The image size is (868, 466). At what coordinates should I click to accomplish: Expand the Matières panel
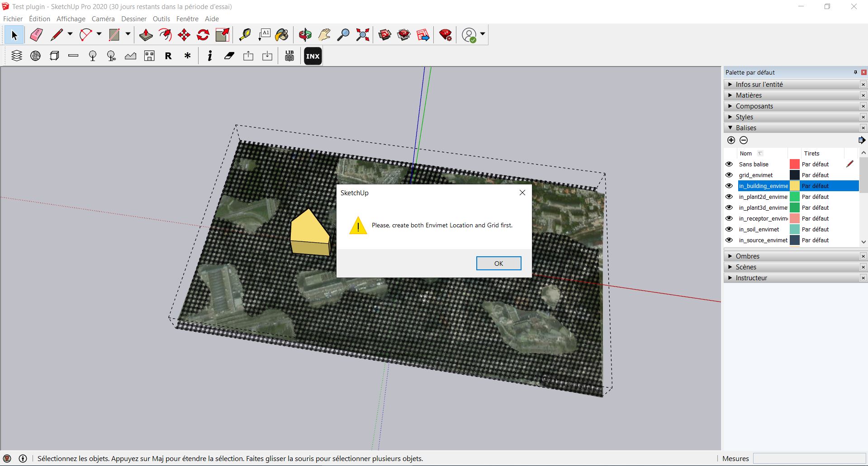coord(730,95)
